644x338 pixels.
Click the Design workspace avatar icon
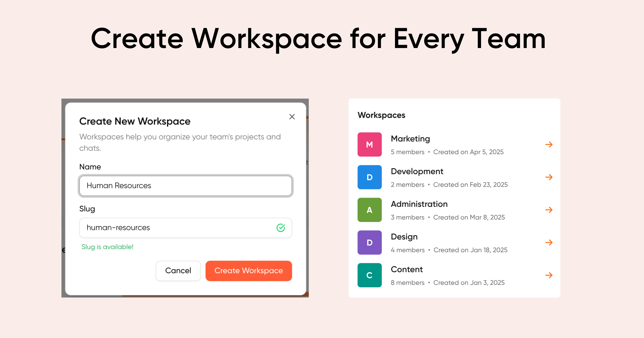tap(369, 242)
